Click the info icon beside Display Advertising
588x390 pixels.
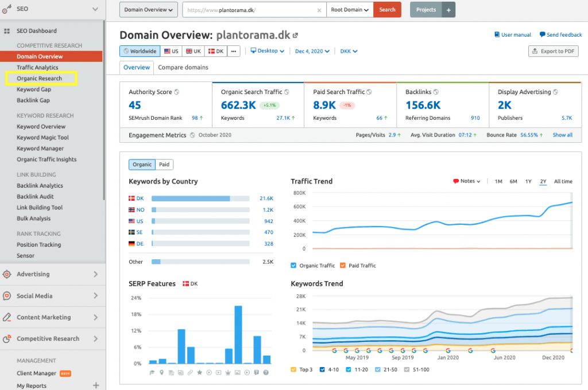point(555,92)
